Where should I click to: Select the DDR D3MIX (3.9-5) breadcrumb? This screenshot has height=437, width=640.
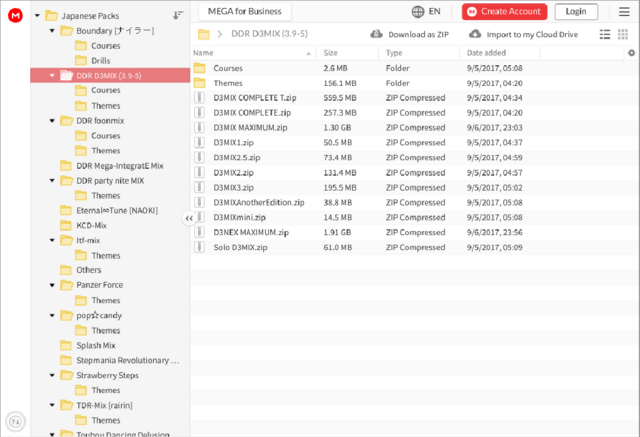click(x=269, y=34)
